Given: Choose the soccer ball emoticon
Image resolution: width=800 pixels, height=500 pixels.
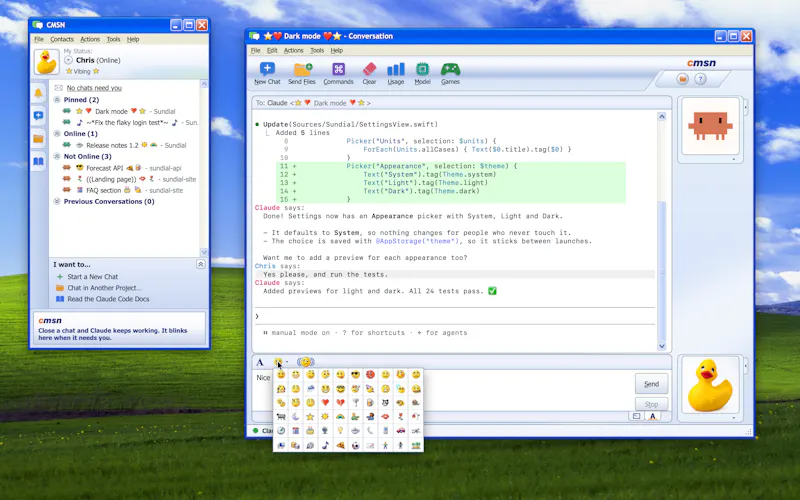Looking at the screenshot, I should coord(356,445).
